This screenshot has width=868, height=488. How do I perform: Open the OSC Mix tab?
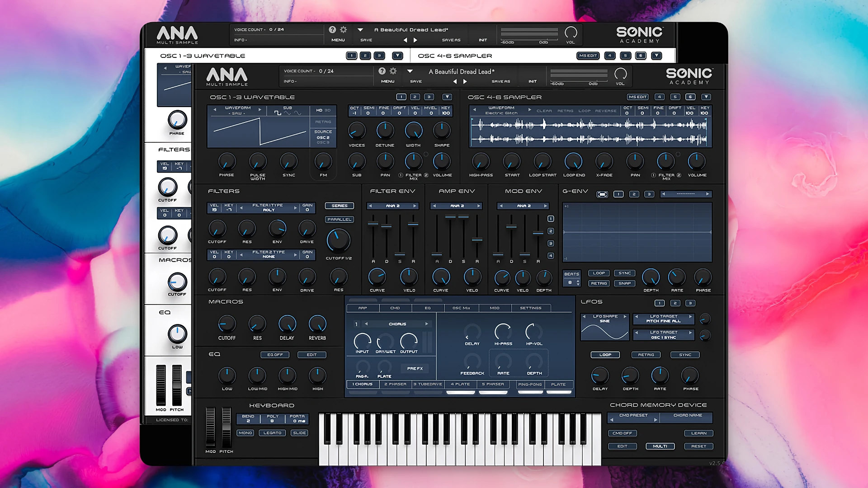click(461, 308)
